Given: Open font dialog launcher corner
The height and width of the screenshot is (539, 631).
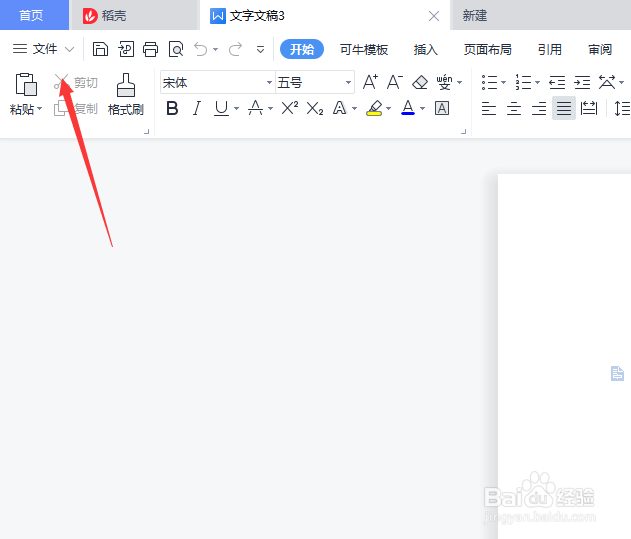Looking at the screenshot, I should (x=464, y=131).
